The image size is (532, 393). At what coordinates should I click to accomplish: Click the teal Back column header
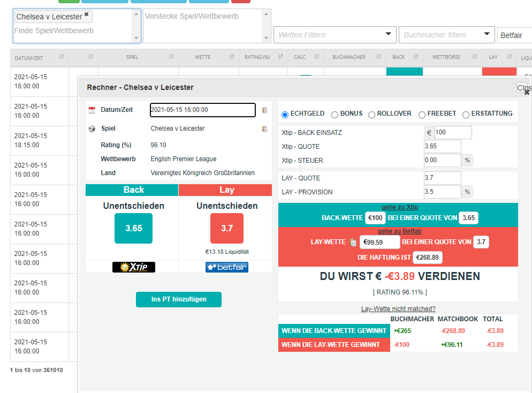[132, 190]
